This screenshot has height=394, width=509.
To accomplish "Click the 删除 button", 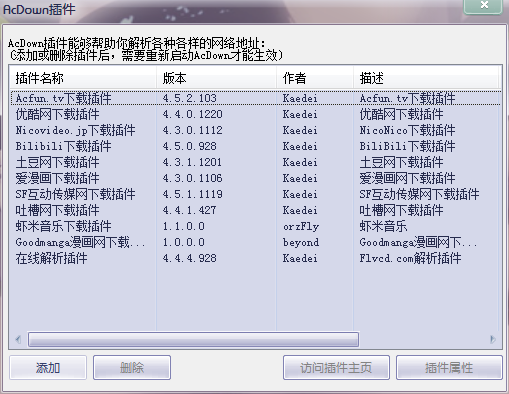I will [x=132, y=367].
